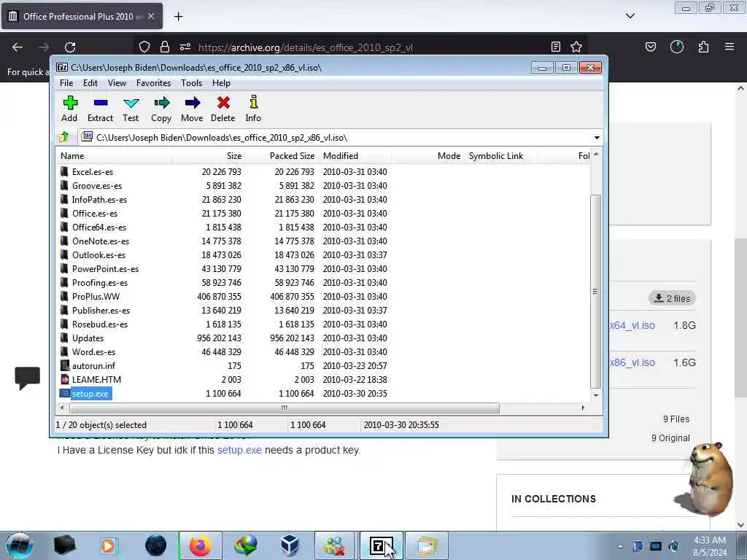747x560 pixels.
Task: Toggle Firefox reader view icon
Action: click(555, 47)
